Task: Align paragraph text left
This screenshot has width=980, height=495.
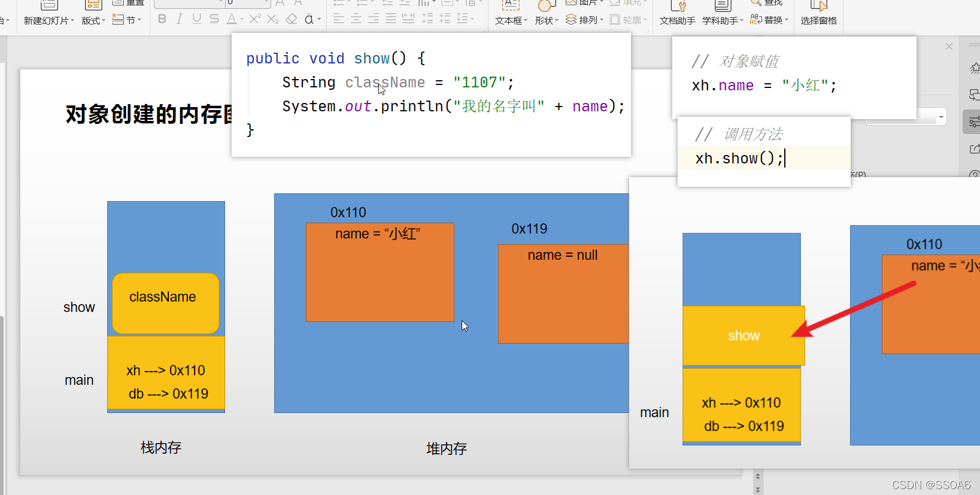Action: pyautogui.click(x=339, y=19)
